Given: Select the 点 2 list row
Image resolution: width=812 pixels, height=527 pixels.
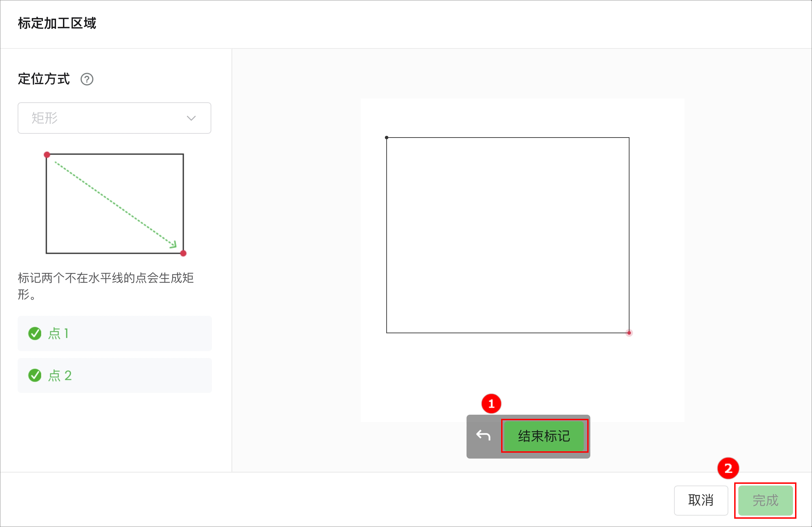Looking at the screenshot, I should pos(114,375).
